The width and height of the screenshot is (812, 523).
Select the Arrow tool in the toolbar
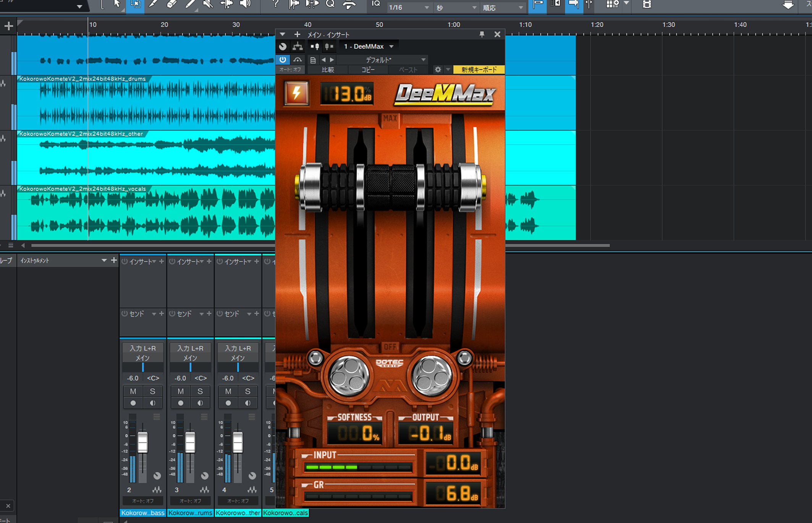[x=116, y=4]
